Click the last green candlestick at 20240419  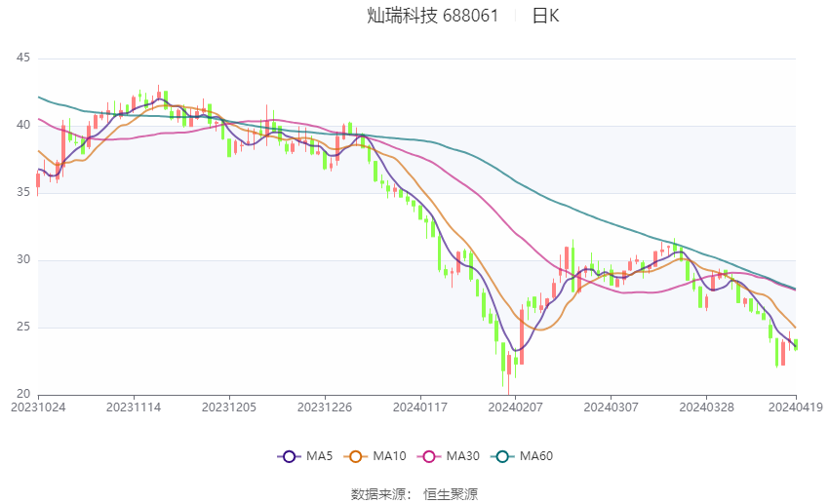click(x=796, y=344)
